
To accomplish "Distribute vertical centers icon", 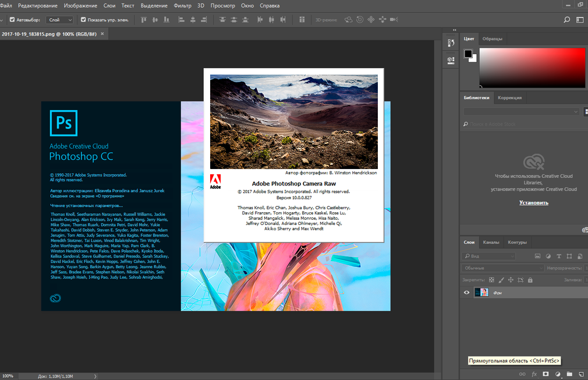I will tap(233, 20).
